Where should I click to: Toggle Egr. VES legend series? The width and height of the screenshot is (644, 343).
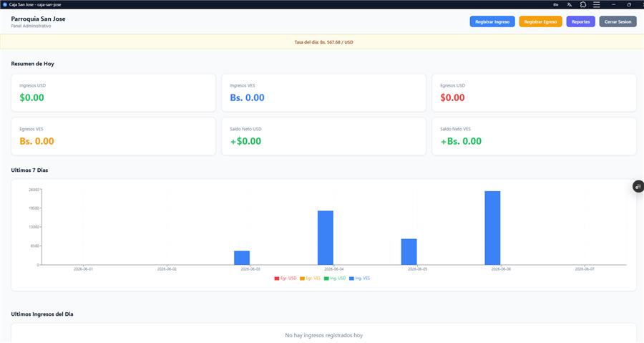click(310, 279)
